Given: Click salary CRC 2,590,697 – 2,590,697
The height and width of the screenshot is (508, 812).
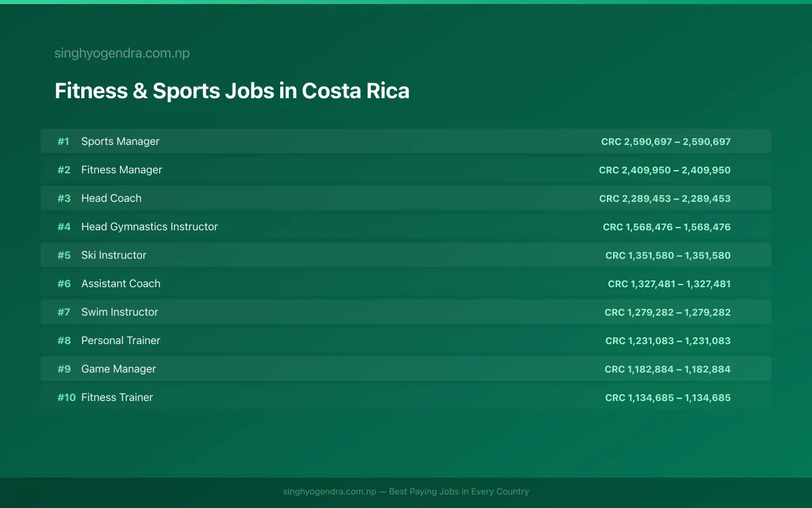Looking at the screenshot, I should tap(666, 142).
